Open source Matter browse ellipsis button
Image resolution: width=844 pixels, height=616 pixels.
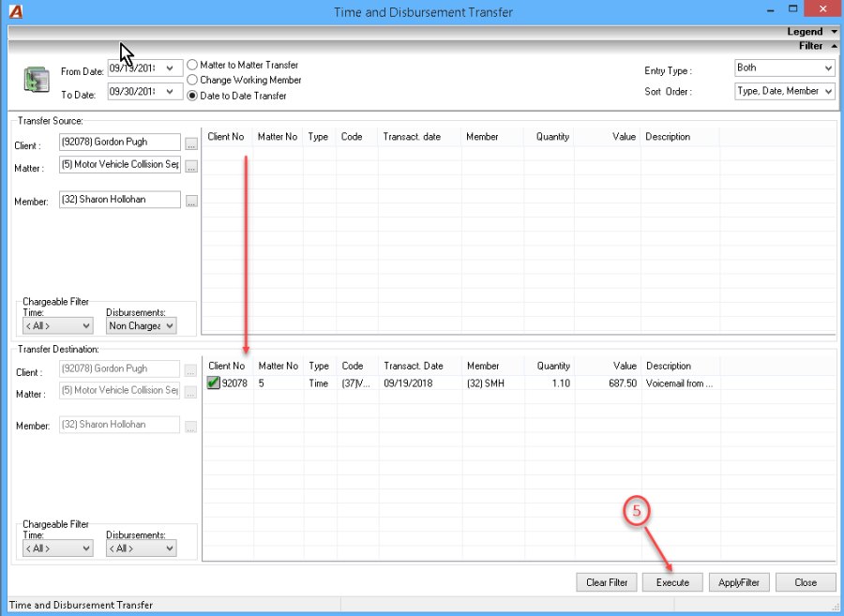[191, 167]
